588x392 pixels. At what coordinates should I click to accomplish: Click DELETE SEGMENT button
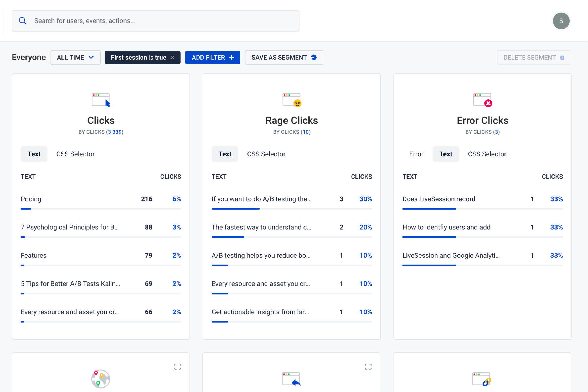click(533, 58)
